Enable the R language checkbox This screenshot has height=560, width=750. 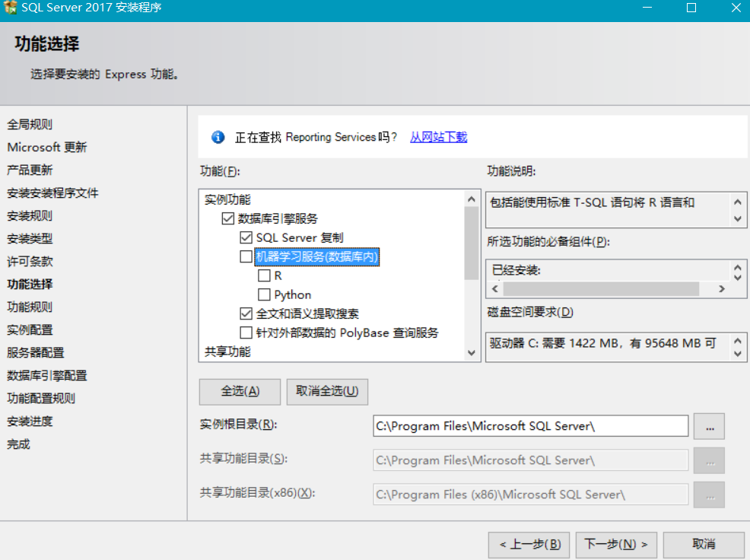point(264,275)
